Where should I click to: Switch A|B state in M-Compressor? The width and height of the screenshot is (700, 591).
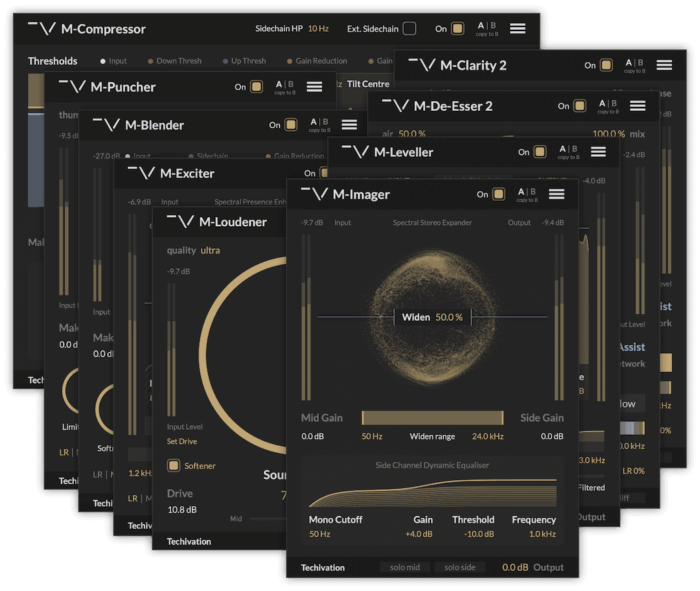487,25
